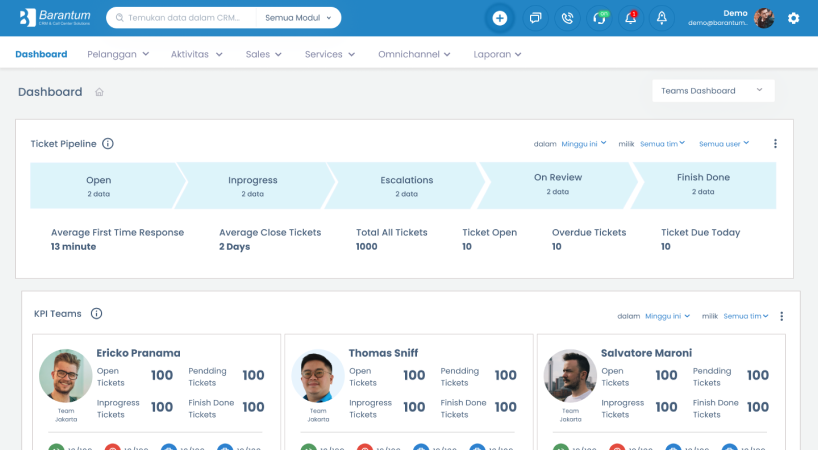This screenshot has height=450, width=818.
Task: Click the search magnifier icon
Action: (x=119, y=18)
